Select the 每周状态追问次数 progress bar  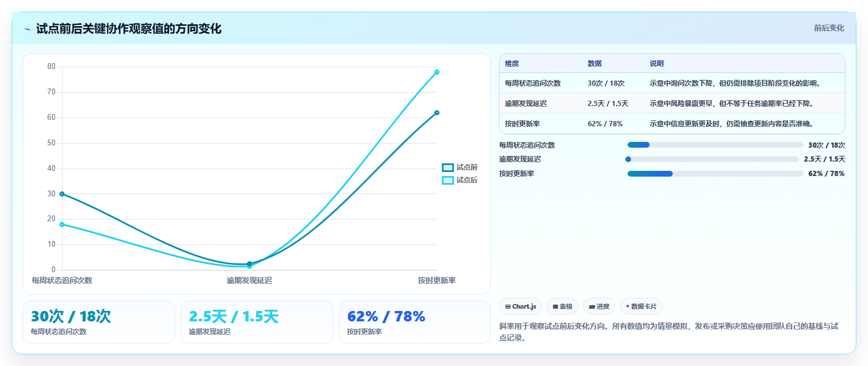click(715, 145)
